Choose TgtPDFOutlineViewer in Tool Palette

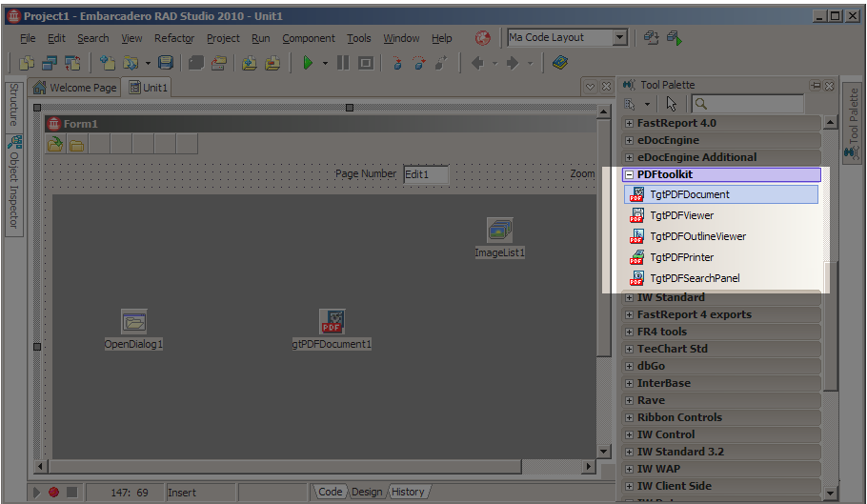click(721, 236)
